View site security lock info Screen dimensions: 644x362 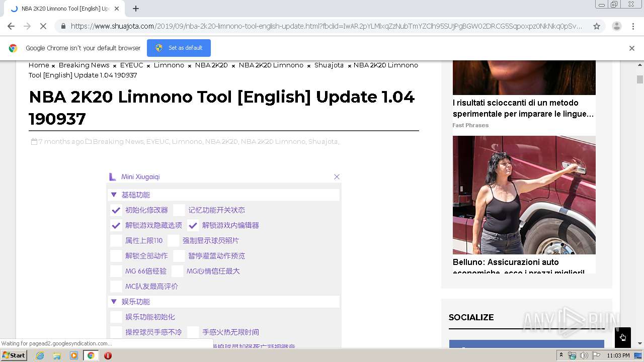coord(63,26)
